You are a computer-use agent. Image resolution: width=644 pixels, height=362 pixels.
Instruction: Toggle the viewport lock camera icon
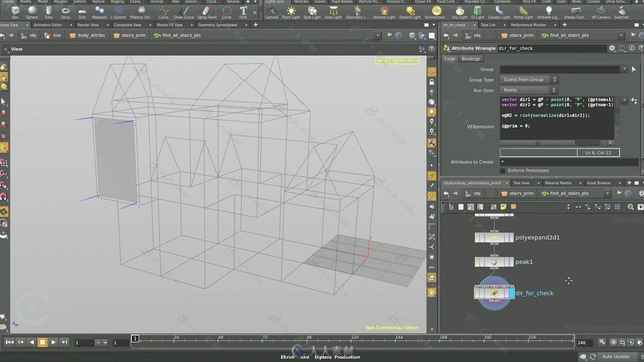[432, 82]
